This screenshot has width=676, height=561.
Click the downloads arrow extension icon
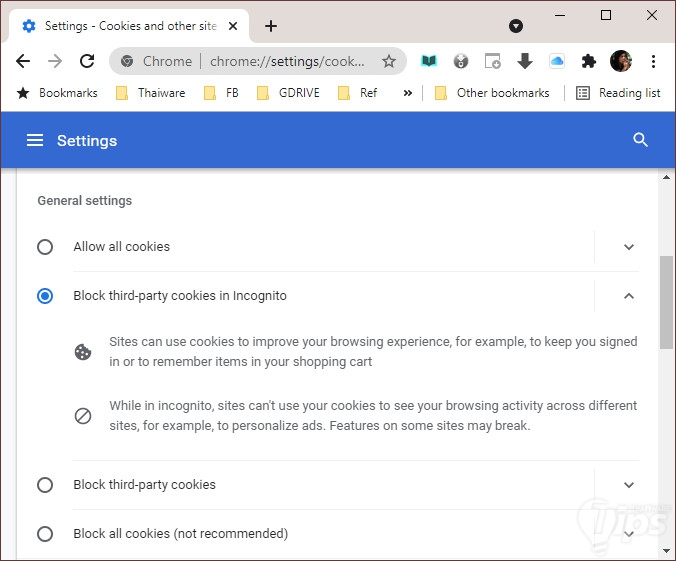[x=525, y=61]
